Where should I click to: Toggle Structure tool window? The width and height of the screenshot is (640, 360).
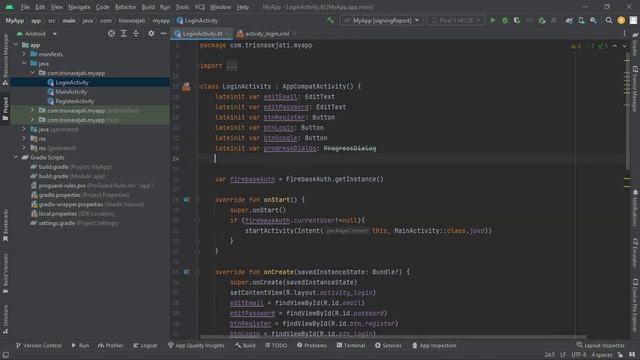(x=5, y=319)
